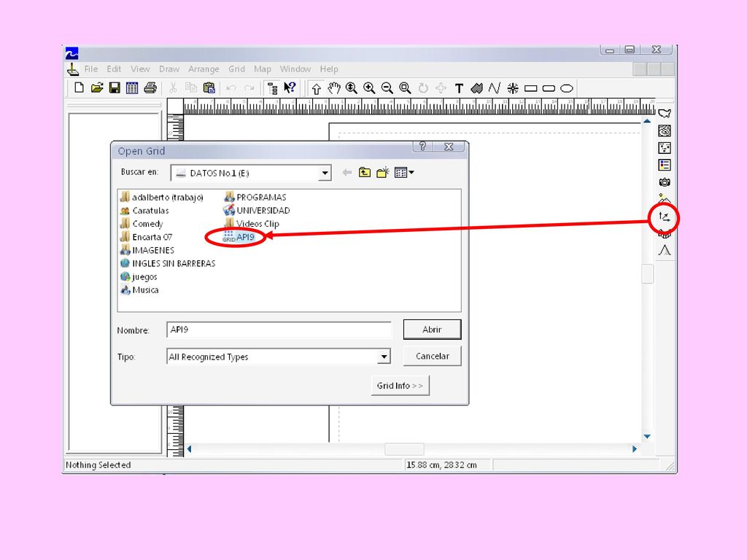Select the Polygon drawing tool
Image resolution: width=747 pixels, height=560 pixels.
476,88
